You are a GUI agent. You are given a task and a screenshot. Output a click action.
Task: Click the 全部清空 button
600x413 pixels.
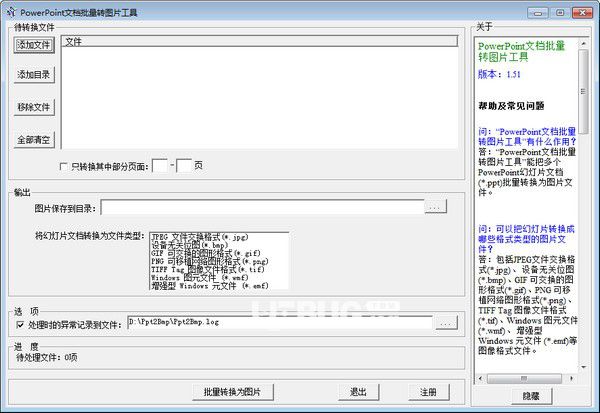click(x=34, y=140)
